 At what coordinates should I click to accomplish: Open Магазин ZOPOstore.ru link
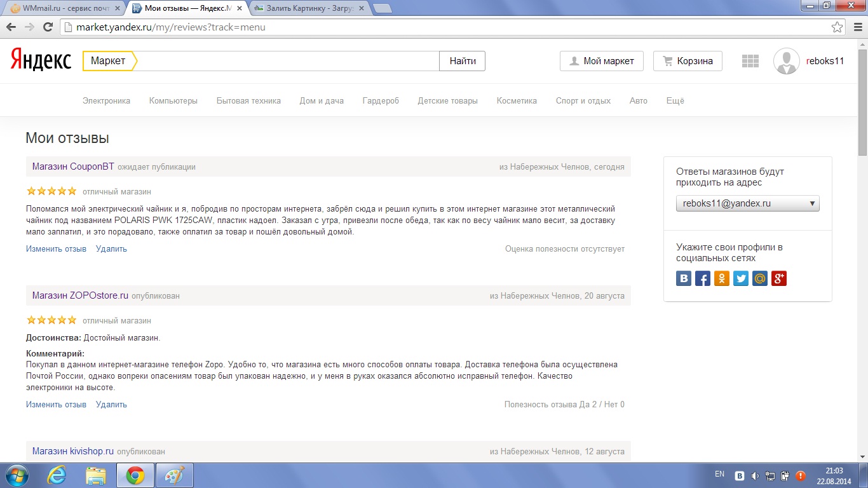[x=80, y=295]
